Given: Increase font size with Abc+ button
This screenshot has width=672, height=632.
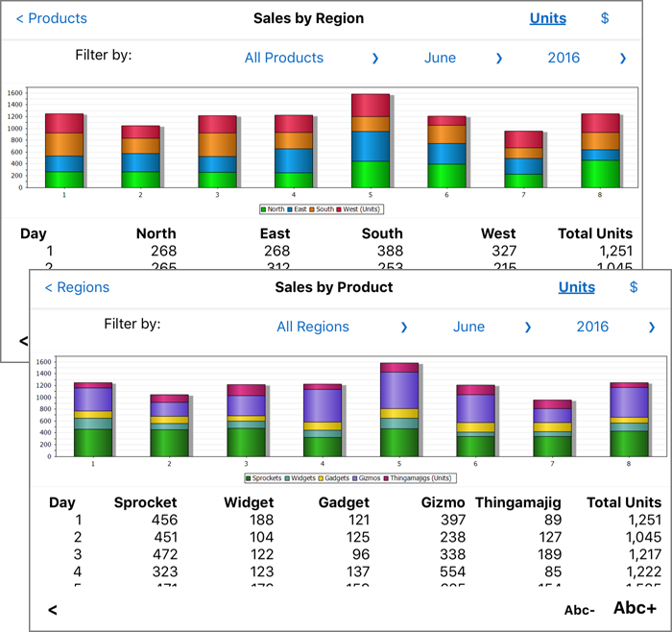Looking at the screenshot, I should pyautogui.click(x=635, y=608).
